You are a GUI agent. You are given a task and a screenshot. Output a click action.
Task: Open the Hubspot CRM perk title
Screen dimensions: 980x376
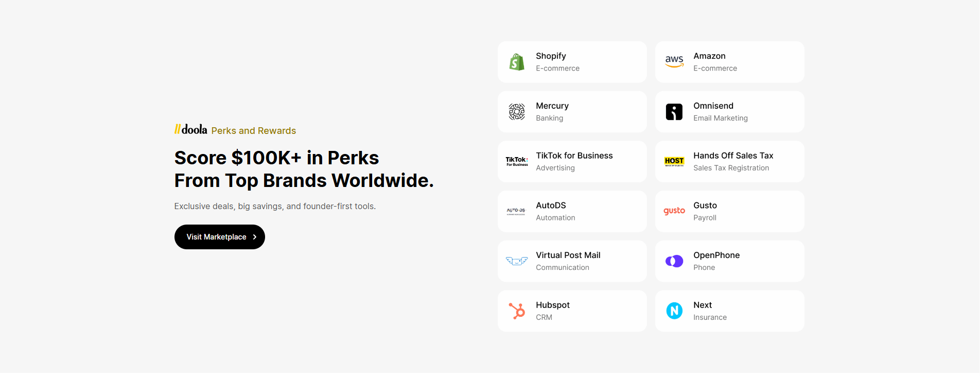553,305
